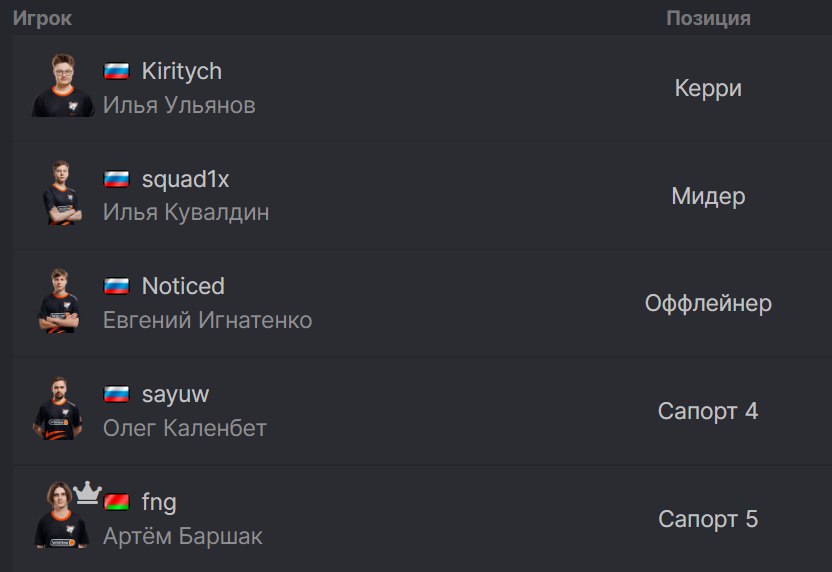Open the squad1x player nickname link
The height and width of the screenshot is (572, 832).
click(185, 179)
